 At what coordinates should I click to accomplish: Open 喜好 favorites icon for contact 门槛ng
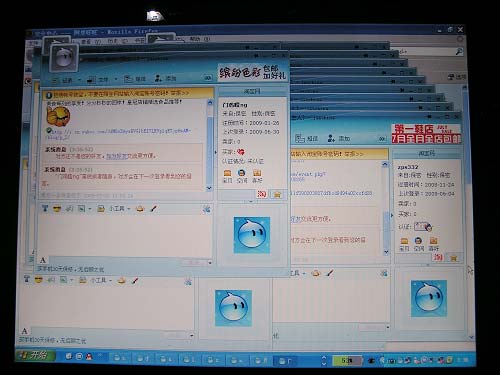(257, 176)
